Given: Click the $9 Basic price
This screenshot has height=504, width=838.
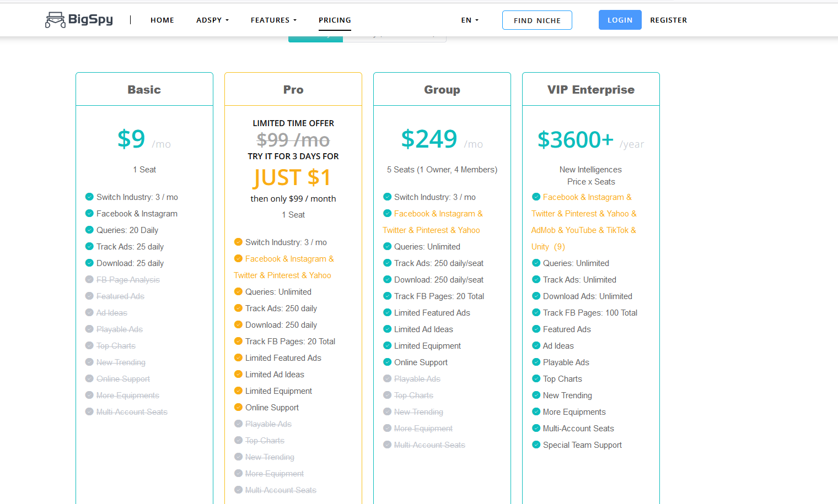Looking at the screenshot, I should pos(131,139).
